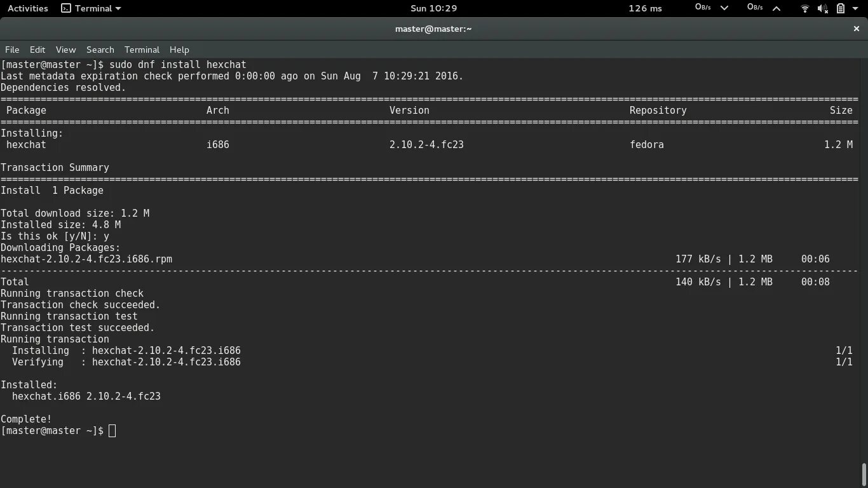Click the 'Is this ok [y/N]: y' line
Image resolution: width=868 pixels, height=488 pixels.
point(55,236)
